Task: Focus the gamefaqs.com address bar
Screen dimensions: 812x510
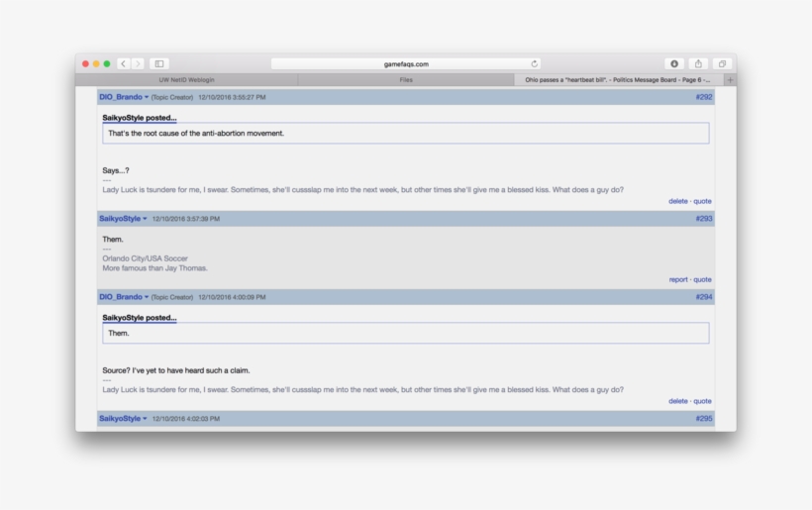Action: click(406, 63)
